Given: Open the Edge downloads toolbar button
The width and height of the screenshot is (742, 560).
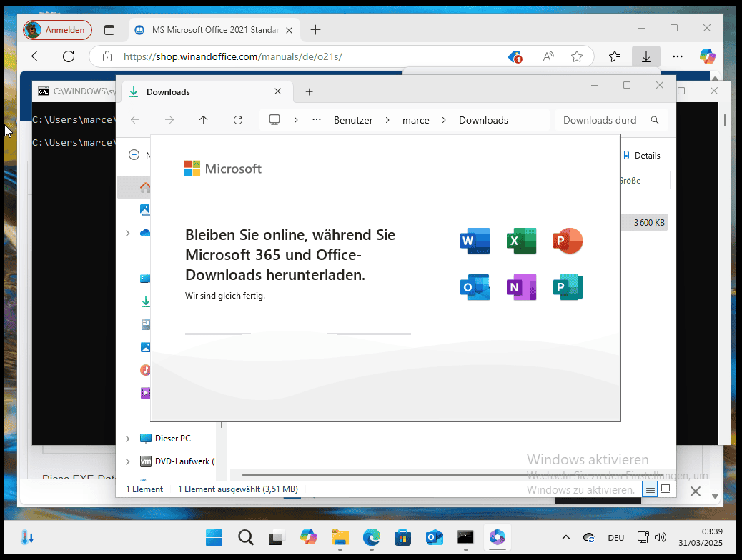Looking at the screenshot, I should (645, 56).
